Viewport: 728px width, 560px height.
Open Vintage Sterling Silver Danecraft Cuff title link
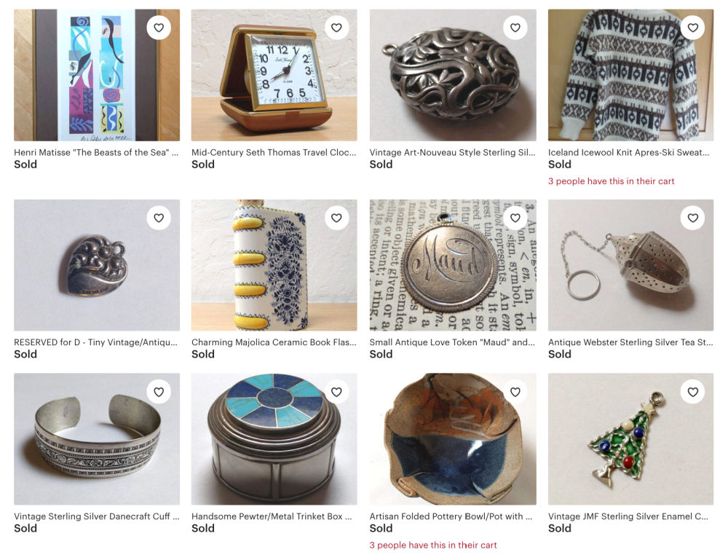coord(97,516)
